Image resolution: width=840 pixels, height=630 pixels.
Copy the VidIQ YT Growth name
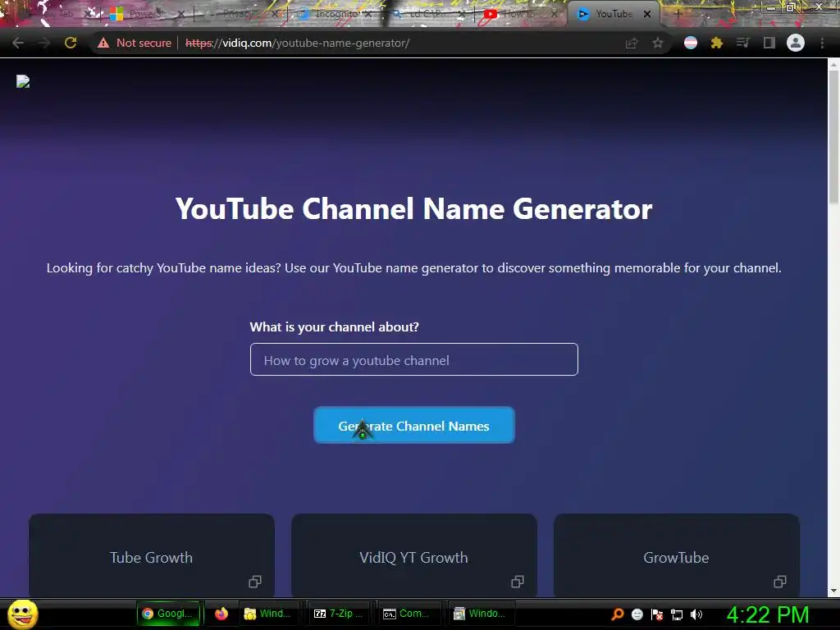coord(518,582)
